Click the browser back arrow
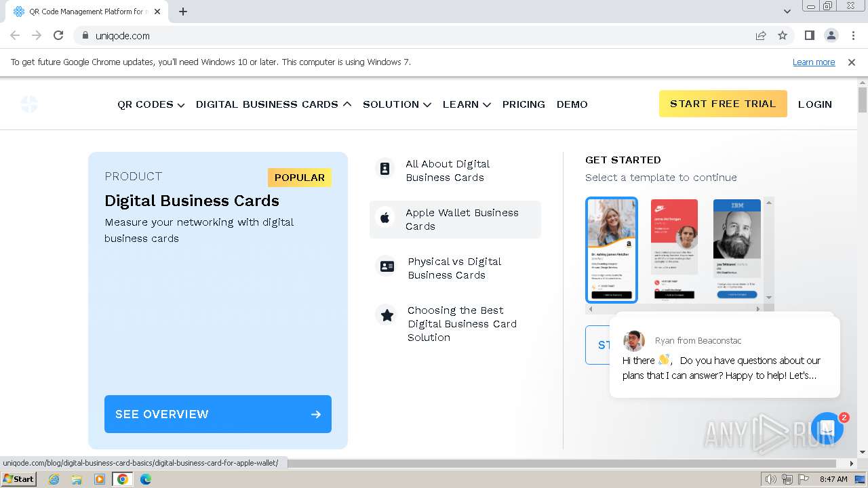 click(x=15, y=35)
